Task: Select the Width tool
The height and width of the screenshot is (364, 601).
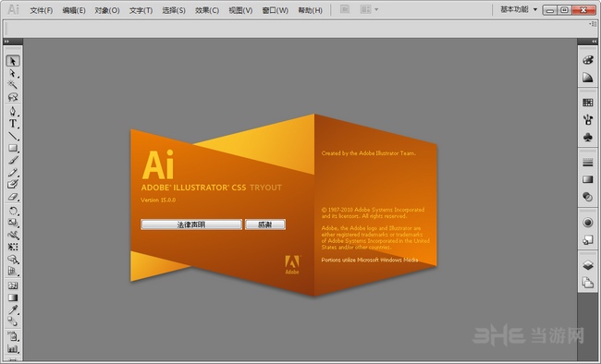Action: 13,235
